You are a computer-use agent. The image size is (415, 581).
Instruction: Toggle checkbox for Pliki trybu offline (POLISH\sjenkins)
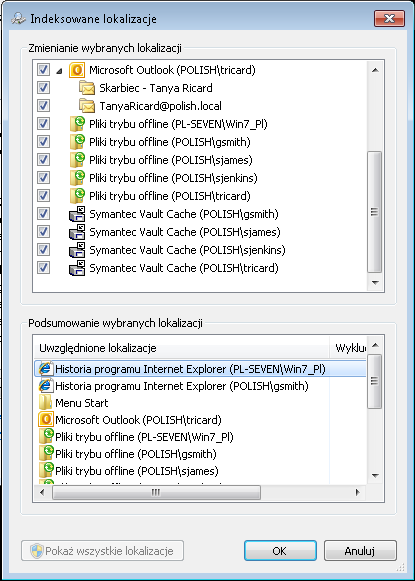[x=43, y=177]
